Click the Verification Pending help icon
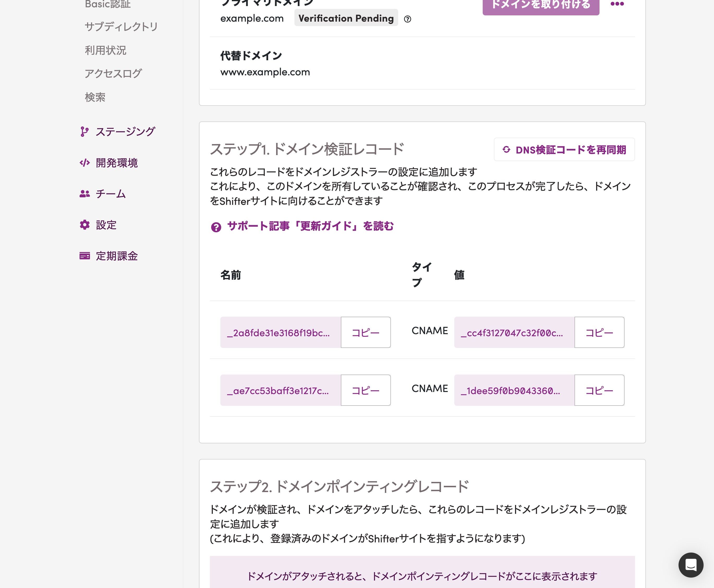This screenshot has width=714, height=588. point(407,19)
